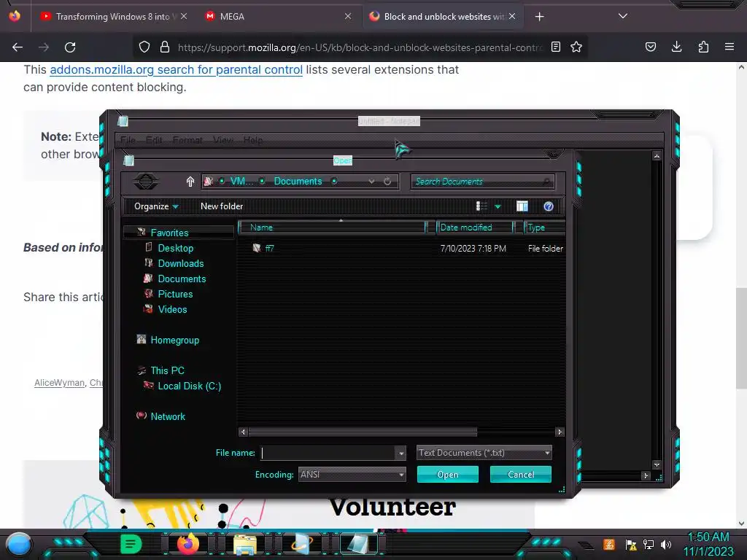The image size is (747, 560).
Task: Click the Firefox reload page icon
Action: tap(70, 47)
